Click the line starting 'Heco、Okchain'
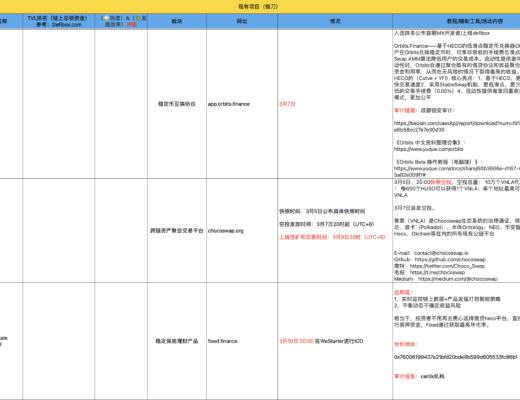 tap(444, 234)
